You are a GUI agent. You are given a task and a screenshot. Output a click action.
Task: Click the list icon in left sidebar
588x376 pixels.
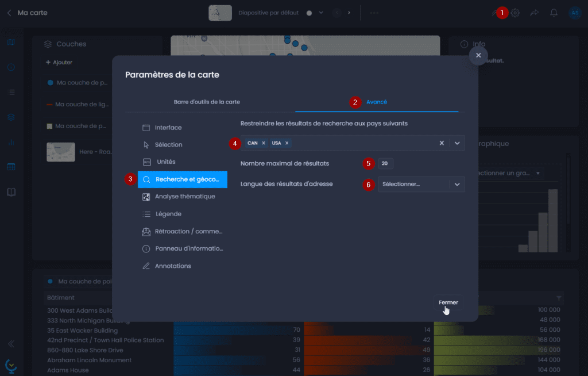pyautogui.click(x=11, y=92)
